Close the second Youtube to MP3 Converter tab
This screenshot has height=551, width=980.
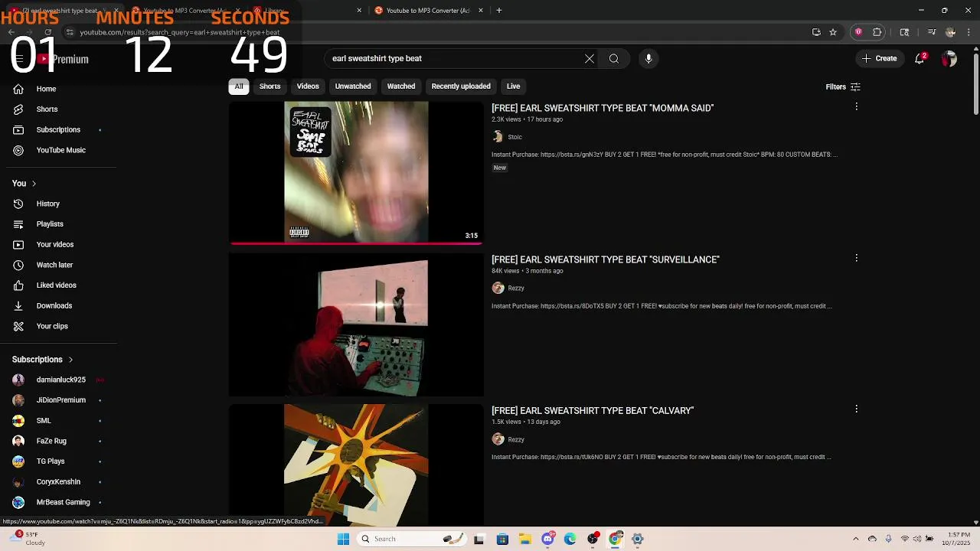(481, 11)
